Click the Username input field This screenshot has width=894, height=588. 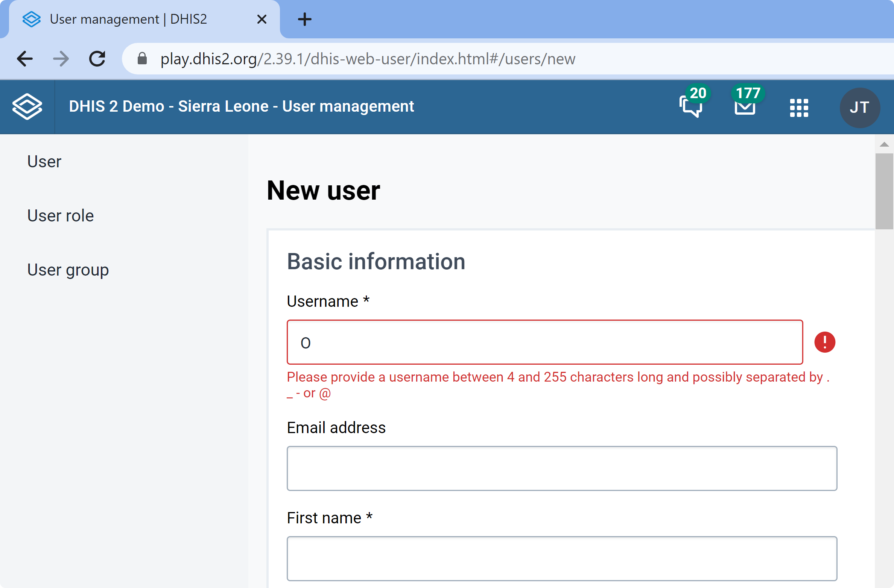(x=545, y=342)
